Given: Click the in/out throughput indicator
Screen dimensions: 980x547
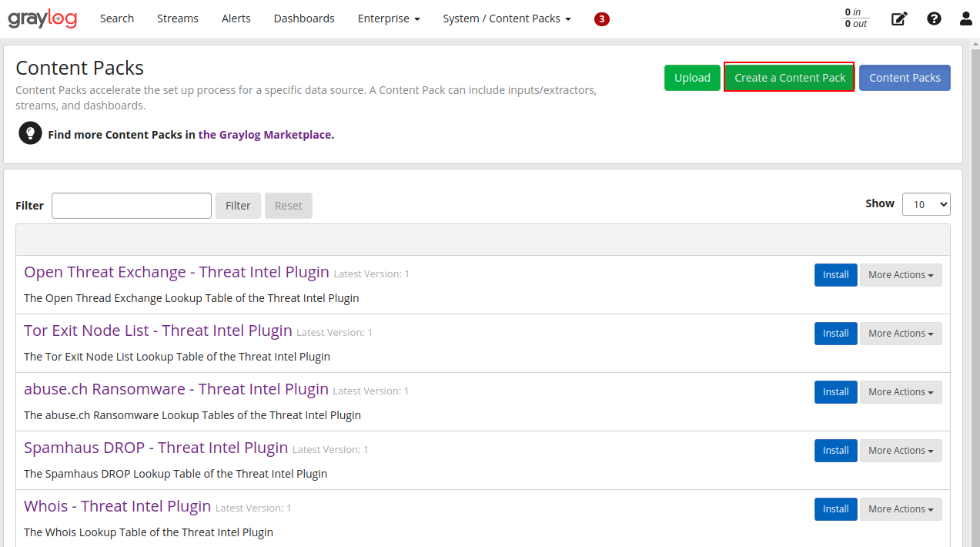Looking at the screenshot, I should point(856,18).
